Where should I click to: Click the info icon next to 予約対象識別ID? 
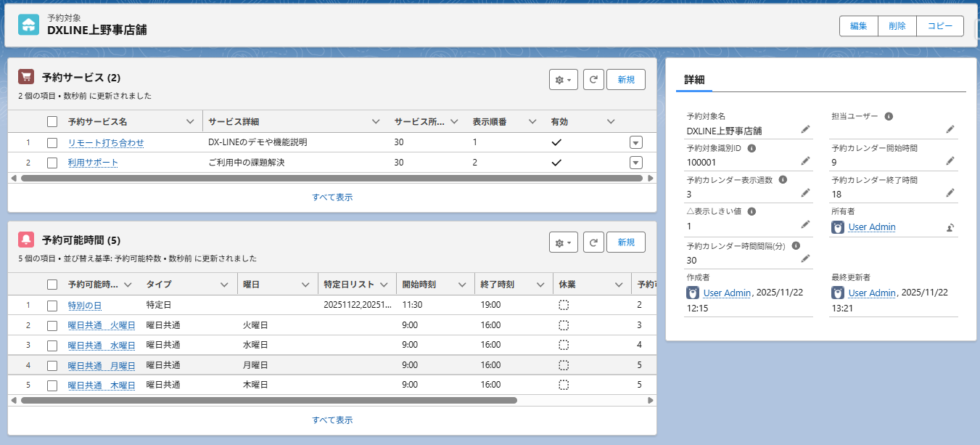752,148
